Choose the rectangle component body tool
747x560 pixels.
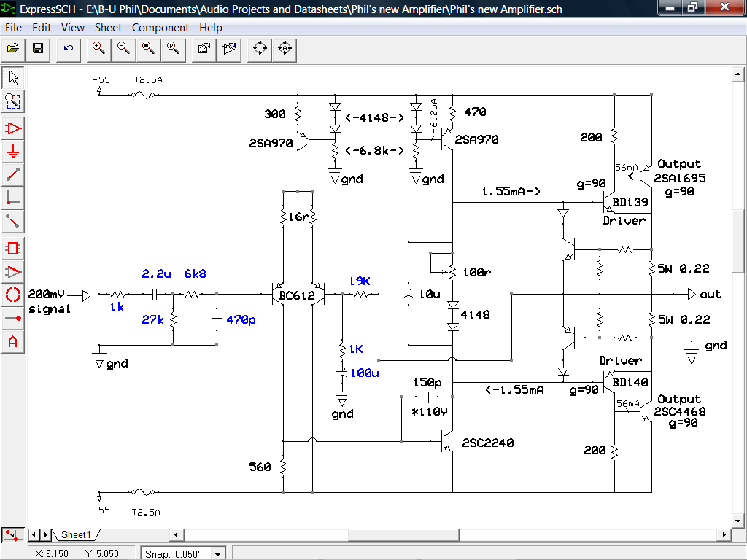[x=13, y=249]
